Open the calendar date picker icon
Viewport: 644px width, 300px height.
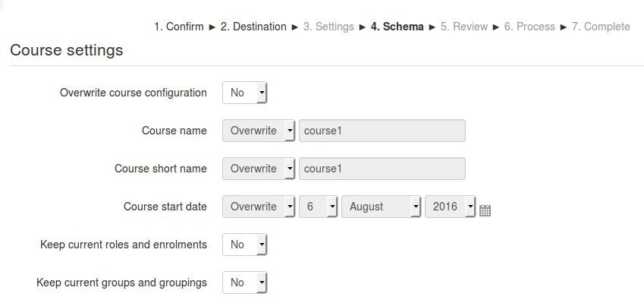485,210
